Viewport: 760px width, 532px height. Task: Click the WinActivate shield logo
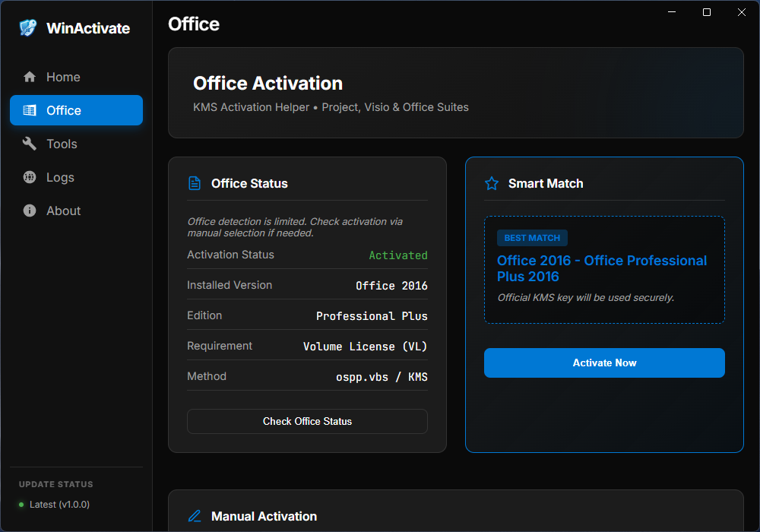[x=28, y=28]
